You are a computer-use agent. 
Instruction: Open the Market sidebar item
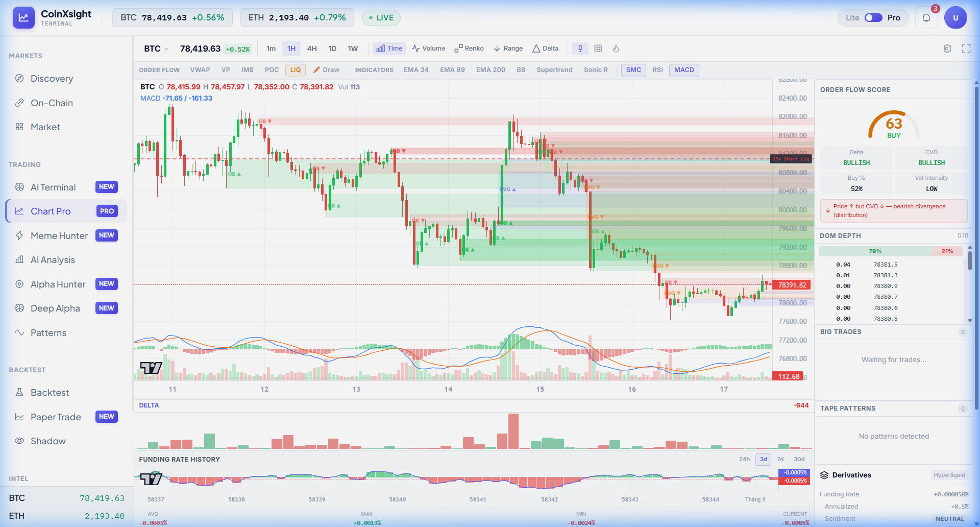pyautogui.click(x=66, y=127)
